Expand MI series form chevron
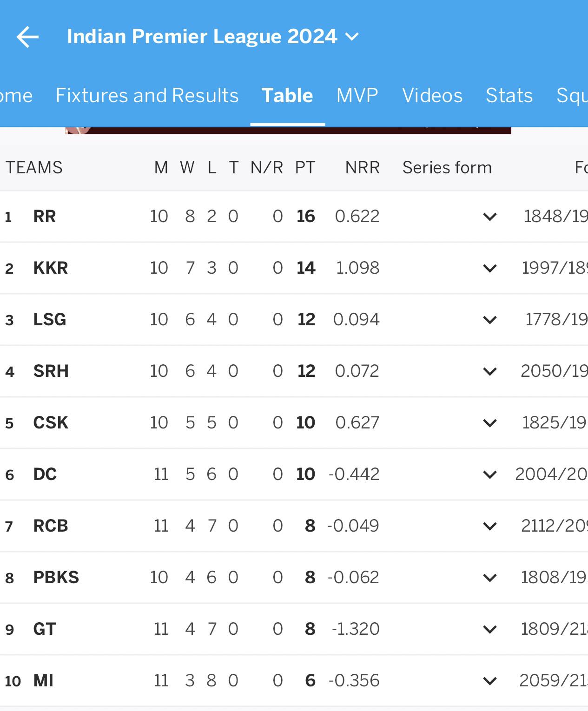 (490, 681)
